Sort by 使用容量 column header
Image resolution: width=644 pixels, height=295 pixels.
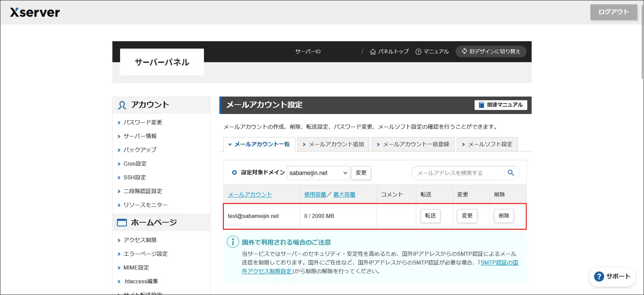[315, 194]
